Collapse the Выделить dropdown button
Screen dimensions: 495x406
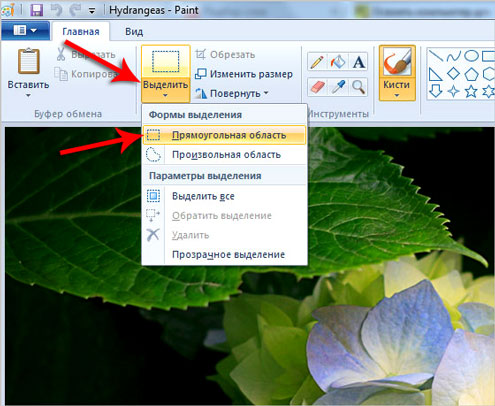point(166,89)
